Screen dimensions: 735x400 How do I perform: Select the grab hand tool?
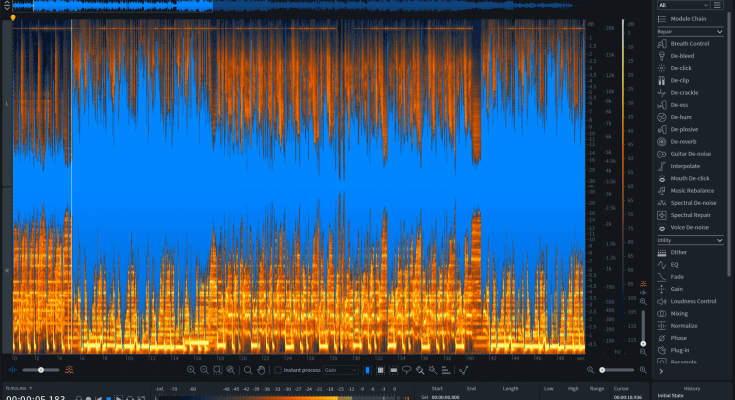(x=260, y=370)
